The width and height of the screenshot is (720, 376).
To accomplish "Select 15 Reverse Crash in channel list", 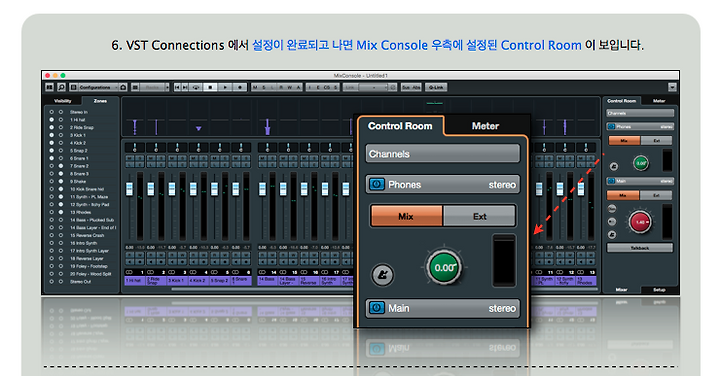I will coord(87,236).
